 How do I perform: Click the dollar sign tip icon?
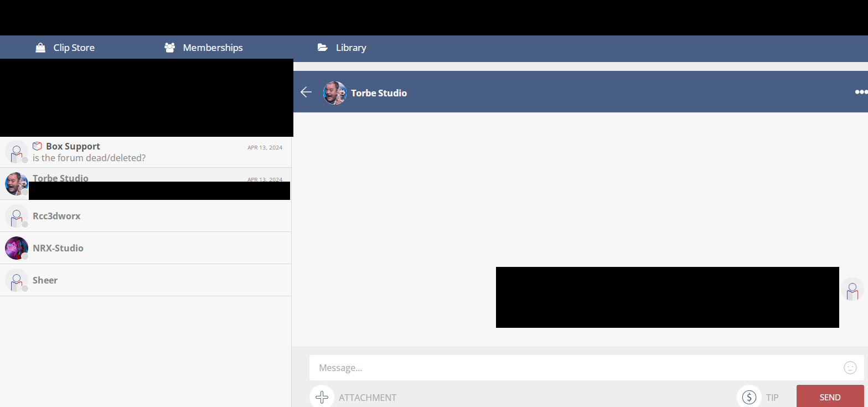tap(749, 397)
